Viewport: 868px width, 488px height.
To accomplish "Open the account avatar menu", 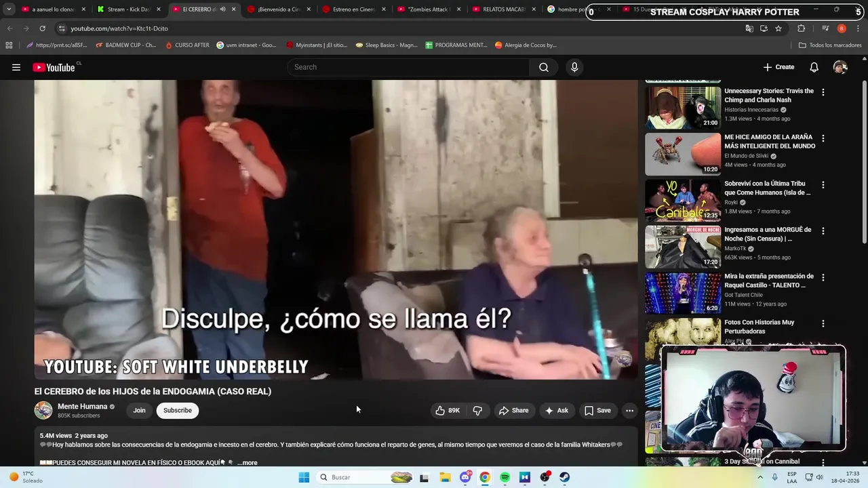I will 840,67.
